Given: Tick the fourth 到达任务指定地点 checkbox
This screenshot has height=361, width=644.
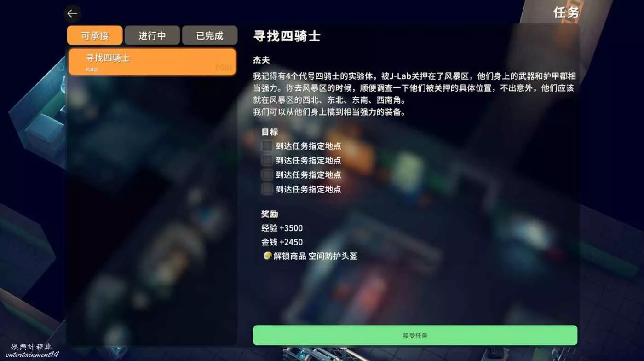Looking at the screenshot, I should coord(267,189).
